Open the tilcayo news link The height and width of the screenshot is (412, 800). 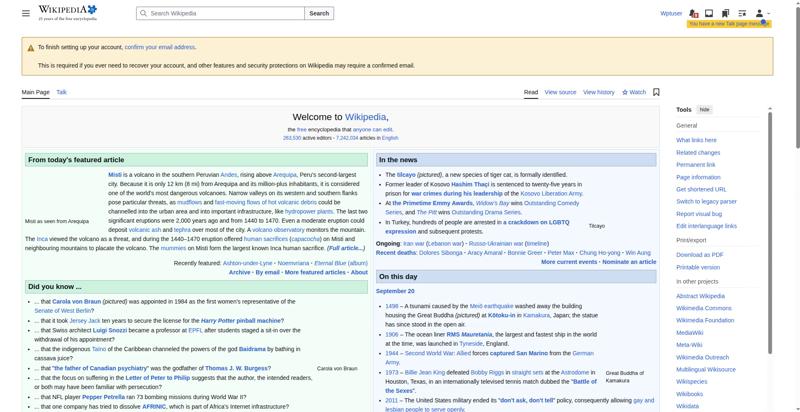[406, 175]
